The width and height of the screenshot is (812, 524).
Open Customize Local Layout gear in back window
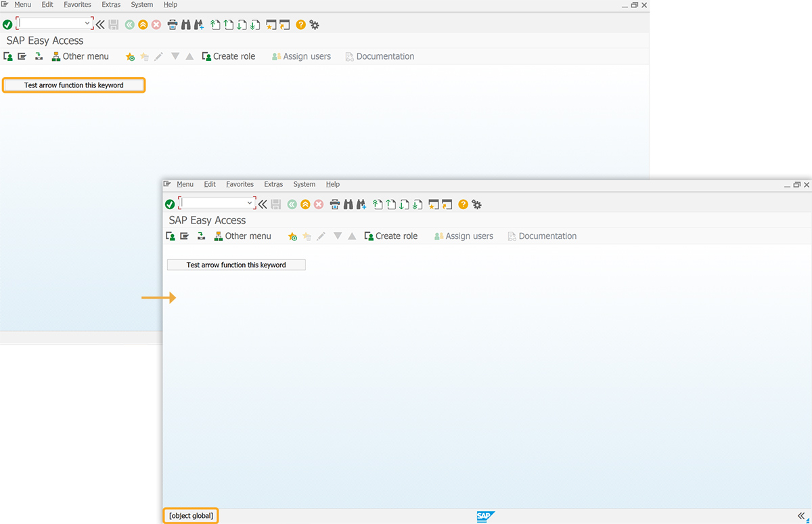314,24
